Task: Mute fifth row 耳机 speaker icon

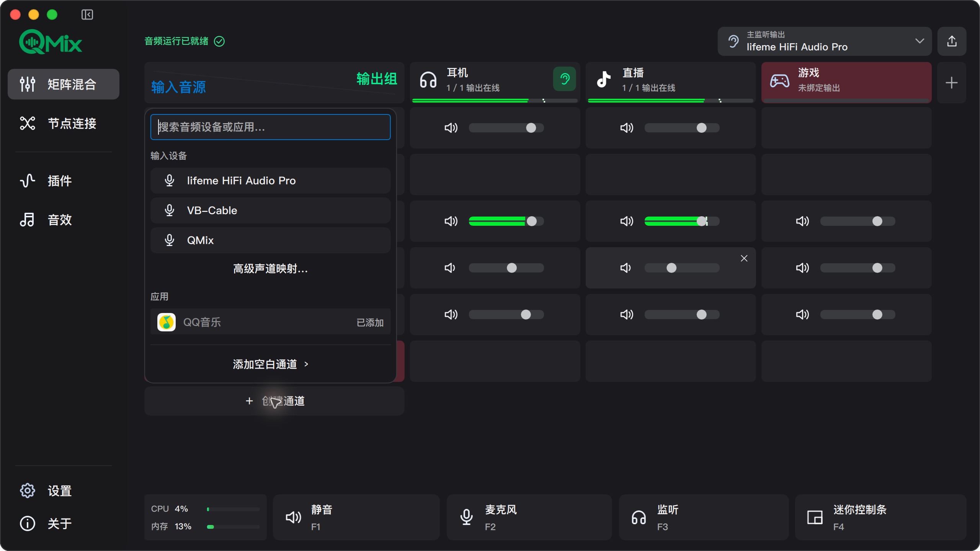Action: 451,315
